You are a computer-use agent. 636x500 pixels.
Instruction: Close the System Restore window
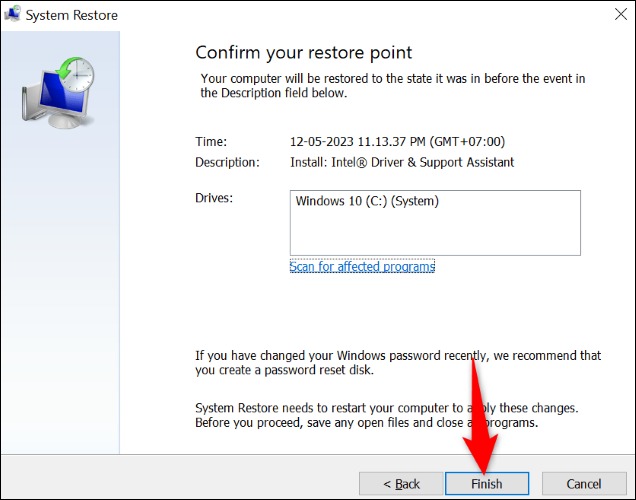(x=621, y=15)
